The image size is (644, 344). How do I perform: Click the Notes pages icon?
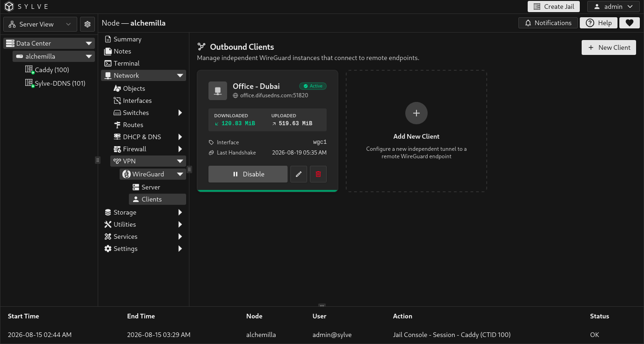[108, 51]
